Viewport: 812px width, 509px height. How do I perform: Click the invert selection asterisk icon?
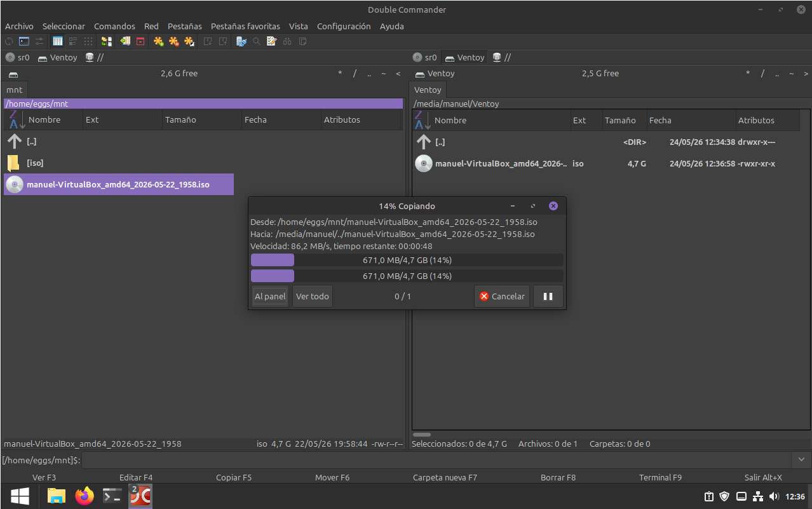(x=189, y=41)
